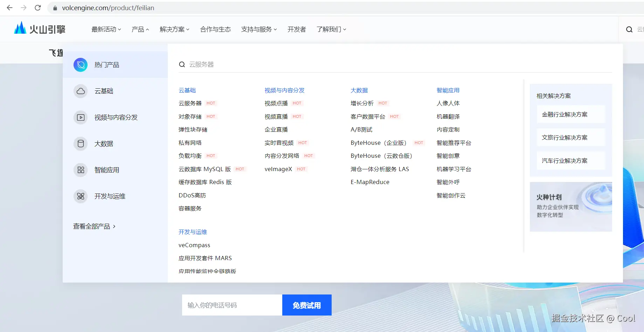Screen dimensions: 644x332
Task: Open the veImageX product link
Action: coord(278,169)
